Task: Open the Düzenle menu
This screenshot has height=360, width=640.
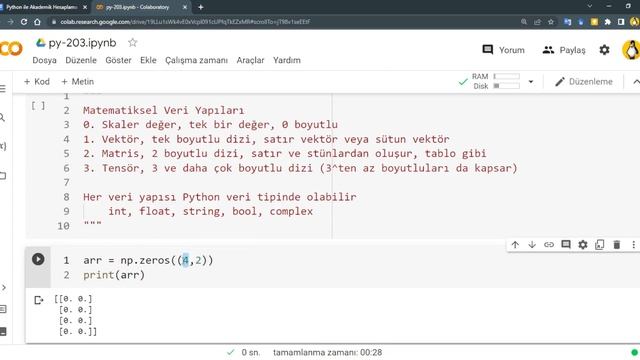Action: (x=81, y=60)
